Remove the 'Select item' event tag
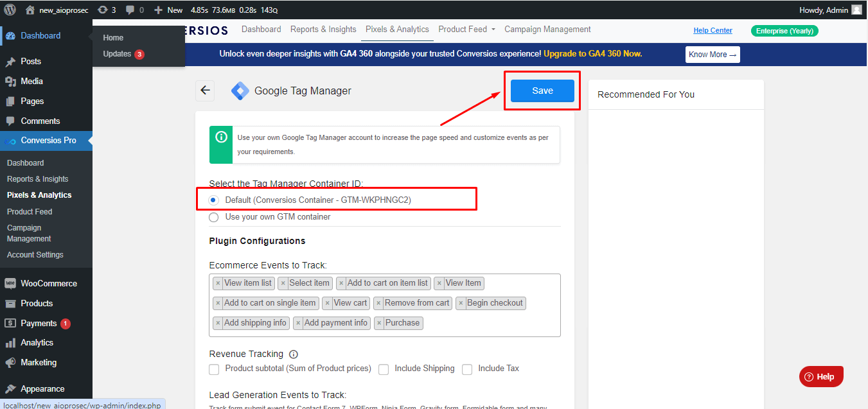Screen dimensions: 868x409 tap(283, 283)
